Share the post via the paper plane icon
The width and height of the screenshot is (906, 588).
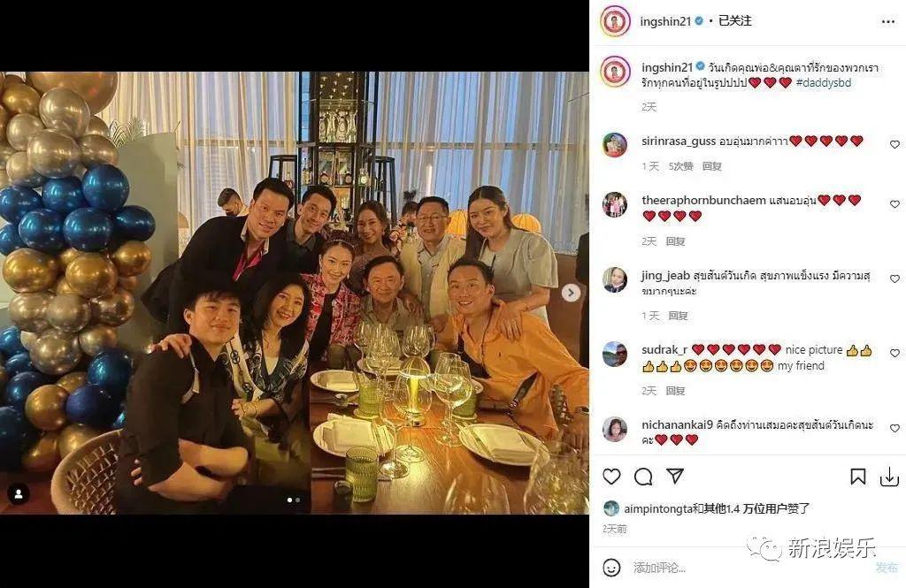coord(675,476)
